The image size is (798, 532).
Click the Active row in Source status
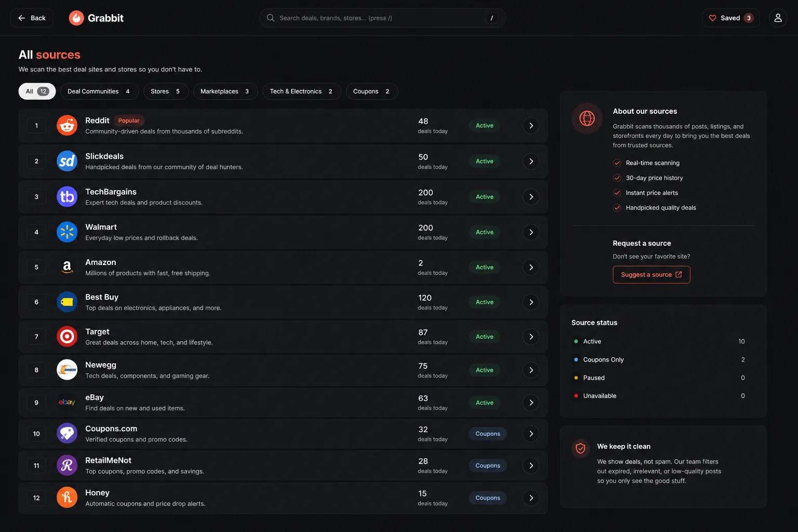pos(659,341)
